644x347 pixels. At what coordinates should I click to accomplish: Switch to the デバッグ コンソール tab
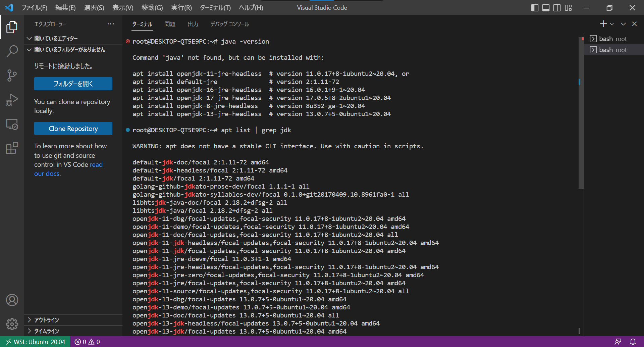[230, 24]
